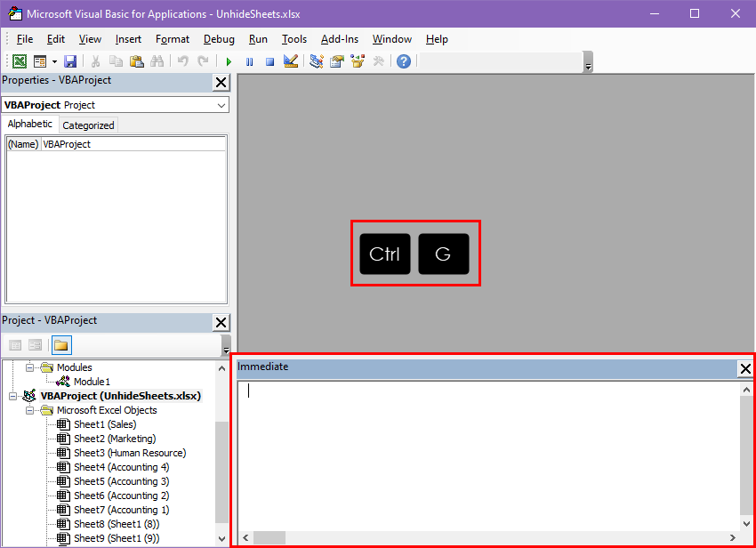Click the Undo arrow icon
The image size is (756, 548).
182,61
